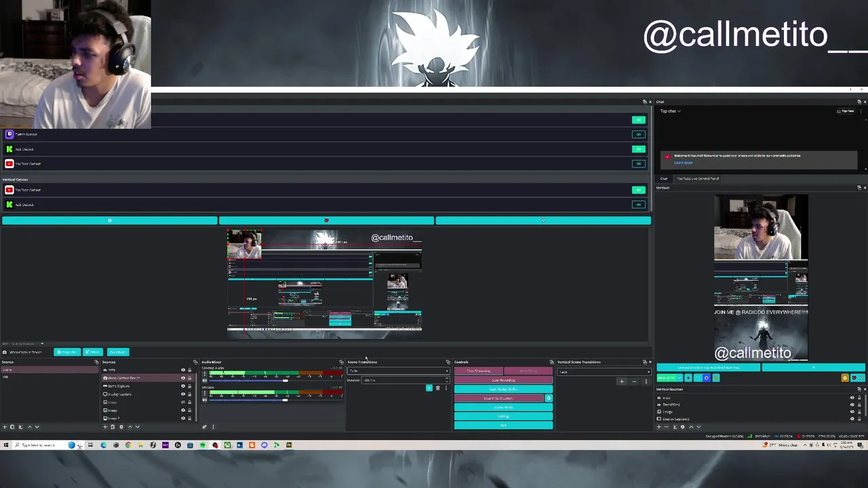Viewport: 868px width, 488px height.
Task: Open Settings from Controls dock
Action: click(x=503, y=416)
